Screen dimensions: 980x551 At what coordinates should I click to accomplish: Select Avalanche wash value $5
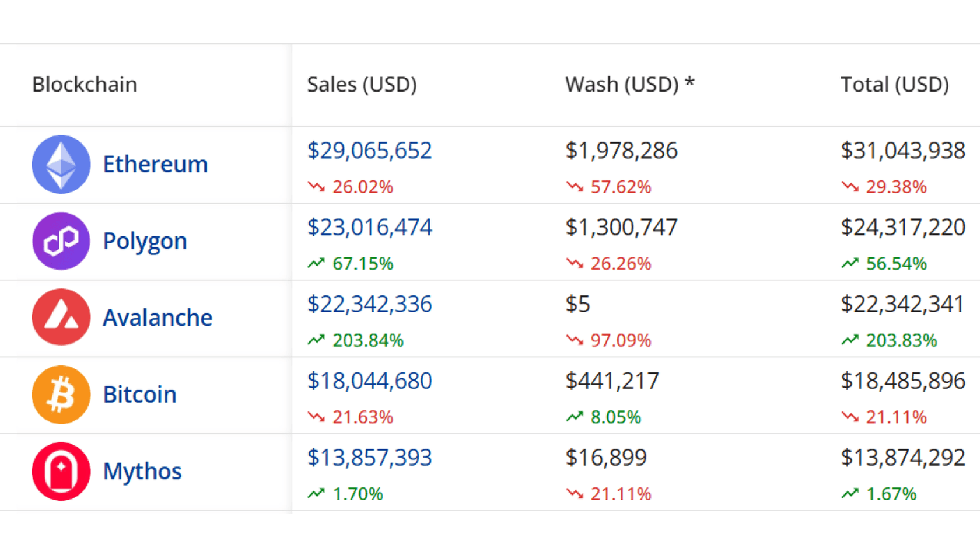(x=578, y=304)
